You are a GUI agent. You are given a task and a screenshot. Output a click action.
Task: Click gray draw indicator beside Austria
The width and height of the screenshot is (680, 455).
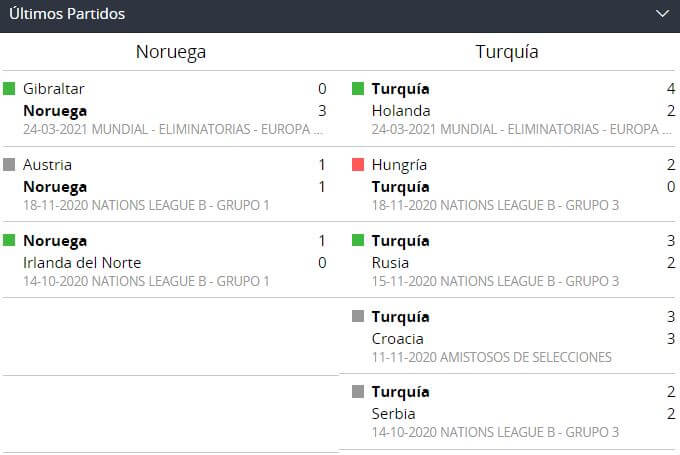coord(10,165)
